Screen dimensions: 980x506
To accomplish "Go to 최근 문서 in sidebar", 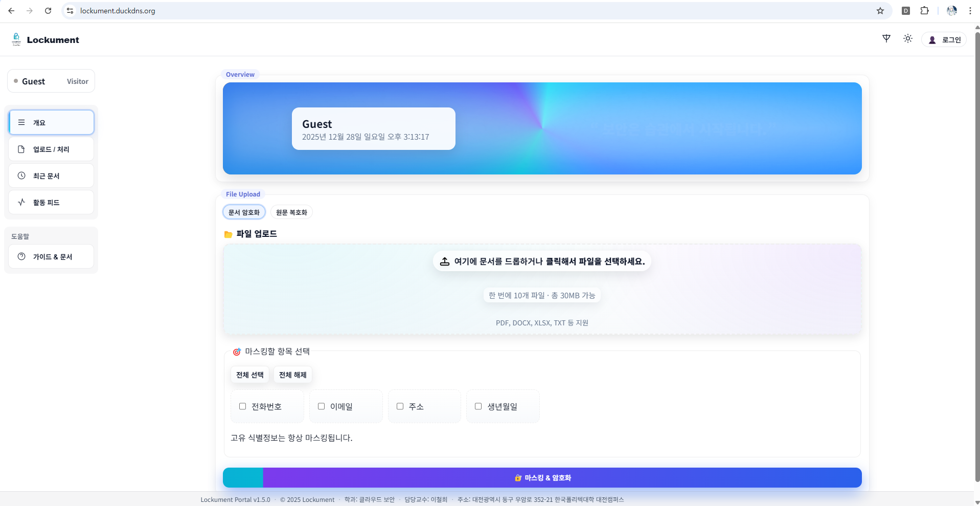I will (x=51, y=176).
